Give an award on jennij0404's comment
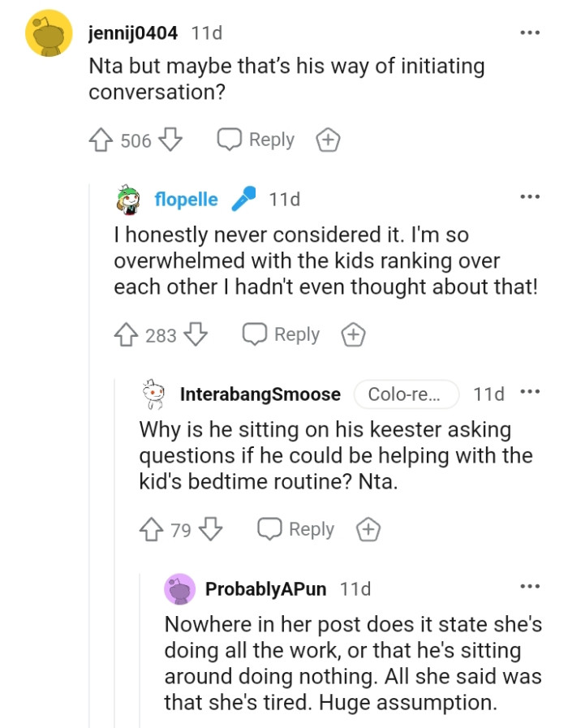 [328, 140]
